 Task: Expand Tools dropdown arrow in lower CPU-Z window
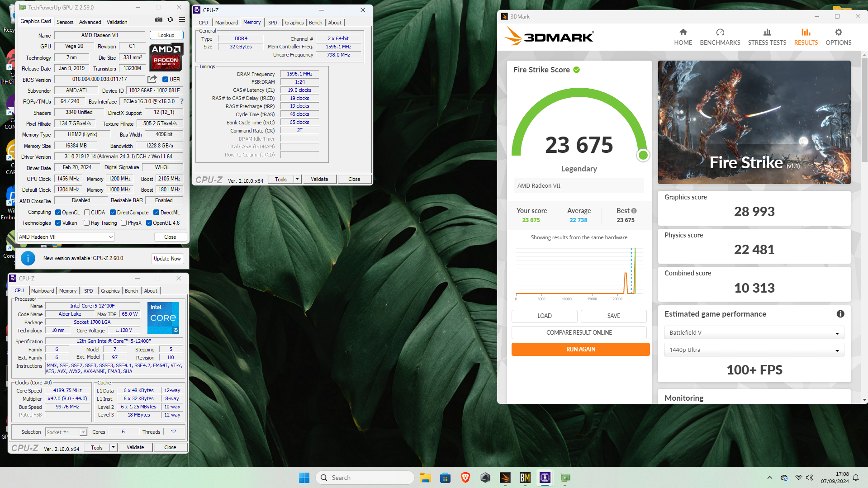pyautogui.click(x=113, y=447)
